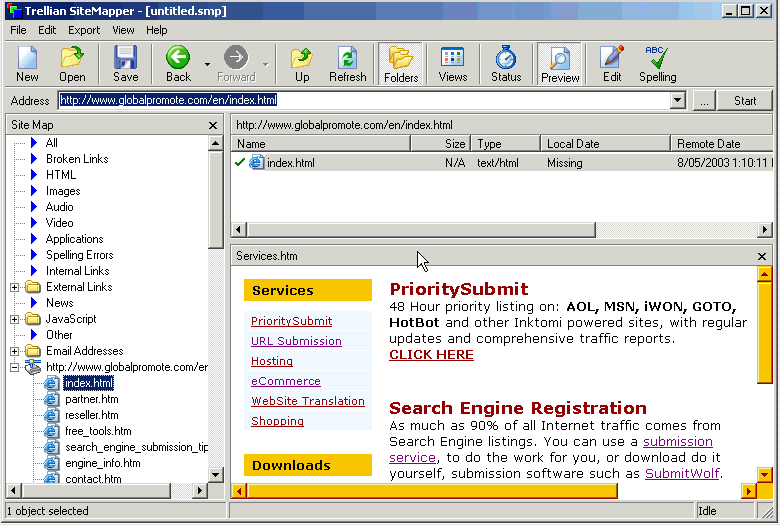
Task: Click the WebSite Translation link
Action: pyautogui.click(x=307, y=401)
